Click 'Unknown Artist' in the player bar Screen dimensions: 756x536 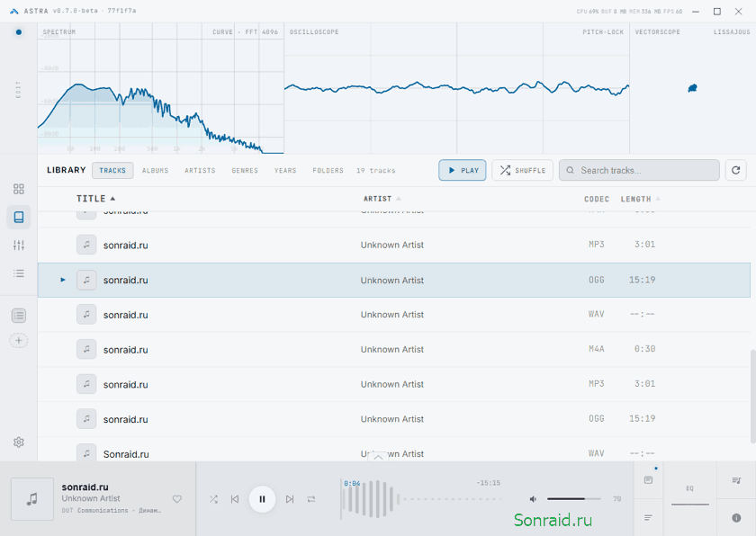point(91,498)
